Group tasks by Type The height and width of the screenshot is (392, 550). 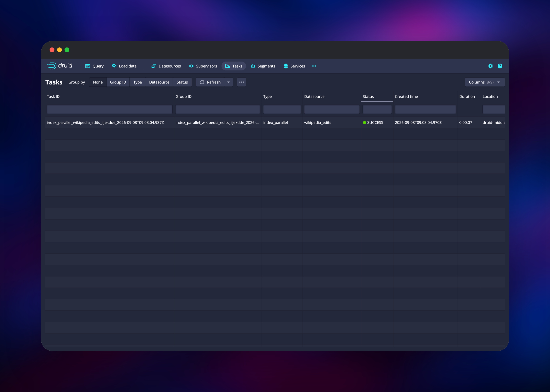tap(138, 82)
